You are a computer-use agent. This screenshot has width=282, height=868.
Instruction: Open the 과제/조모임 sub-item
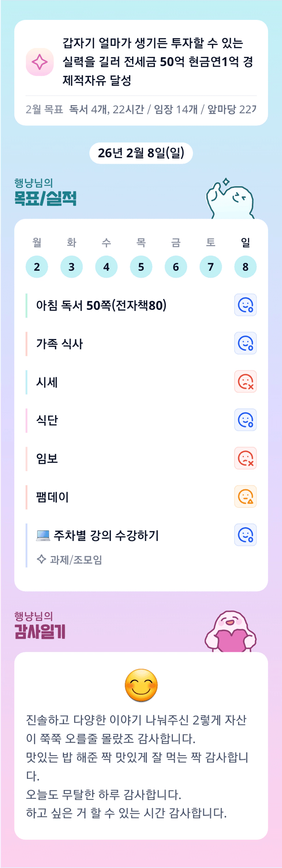pyautogui.click(x=76, y=560)
